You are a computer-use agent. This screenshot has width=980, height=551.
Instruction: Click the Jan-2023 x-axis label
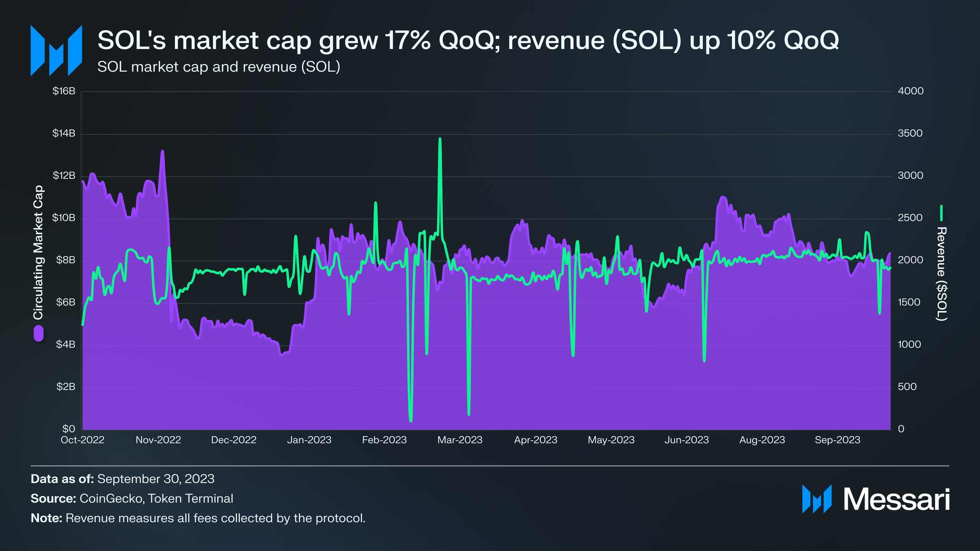(309, 440)
